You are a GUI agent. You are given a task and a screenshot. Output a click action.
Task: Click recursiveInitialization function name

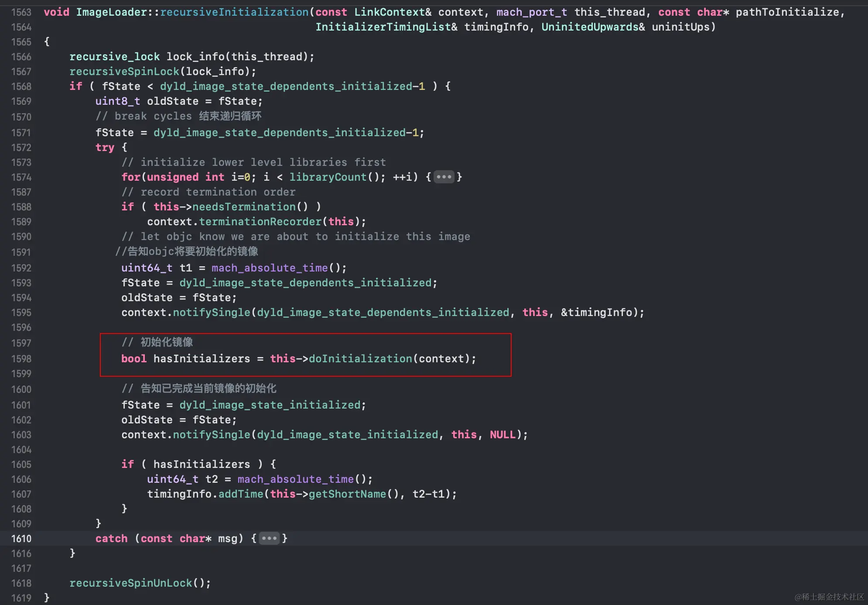[x=234, y=12]
